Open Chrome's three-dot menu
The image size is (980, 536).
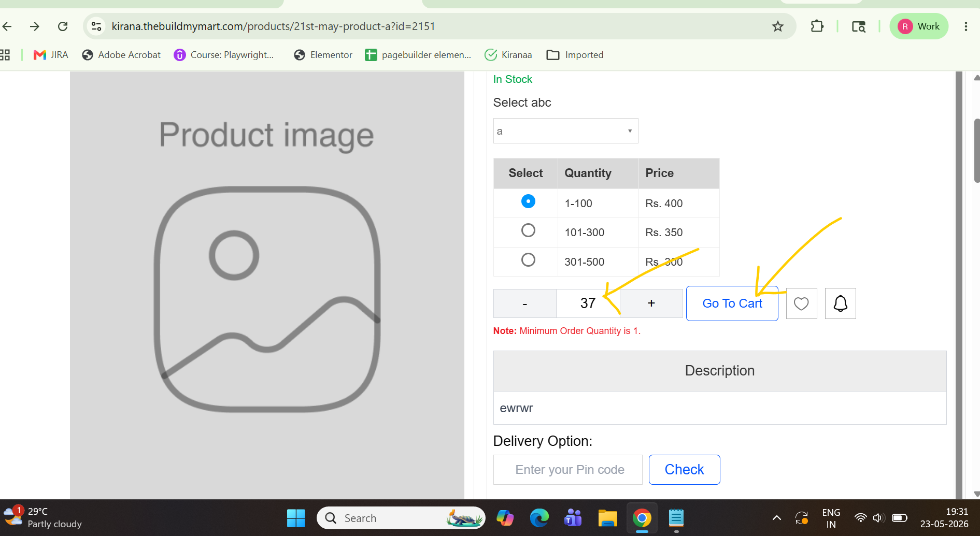click(965, 26)
